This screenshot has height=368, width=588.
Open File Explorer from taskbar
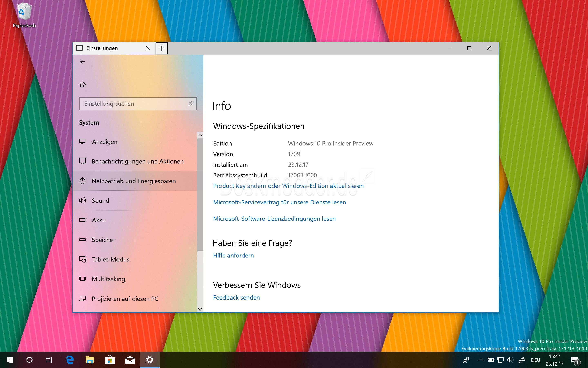point(90,360)
